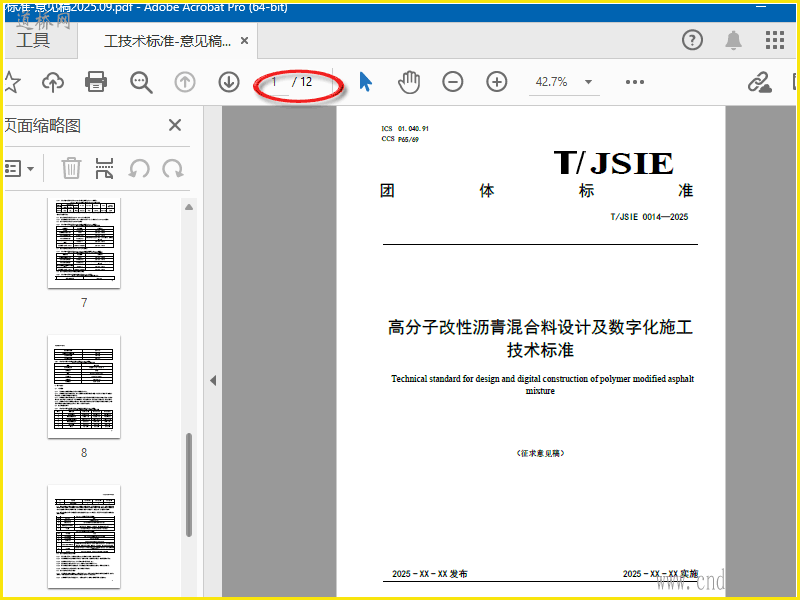Close the 页面缩略图 panel
The width and height of the screenshot is (800, 600).
coord(175,124)
